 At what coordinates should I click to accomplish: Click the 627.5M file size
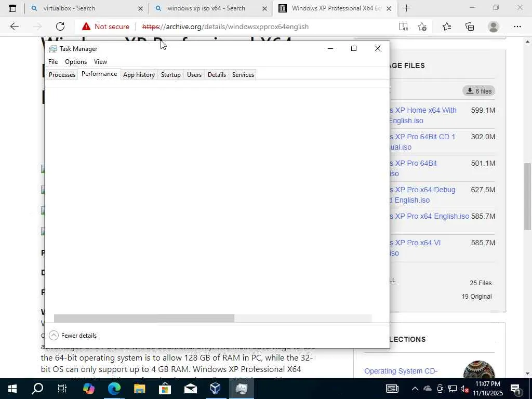pyautogui.click(x=483, y=190)
